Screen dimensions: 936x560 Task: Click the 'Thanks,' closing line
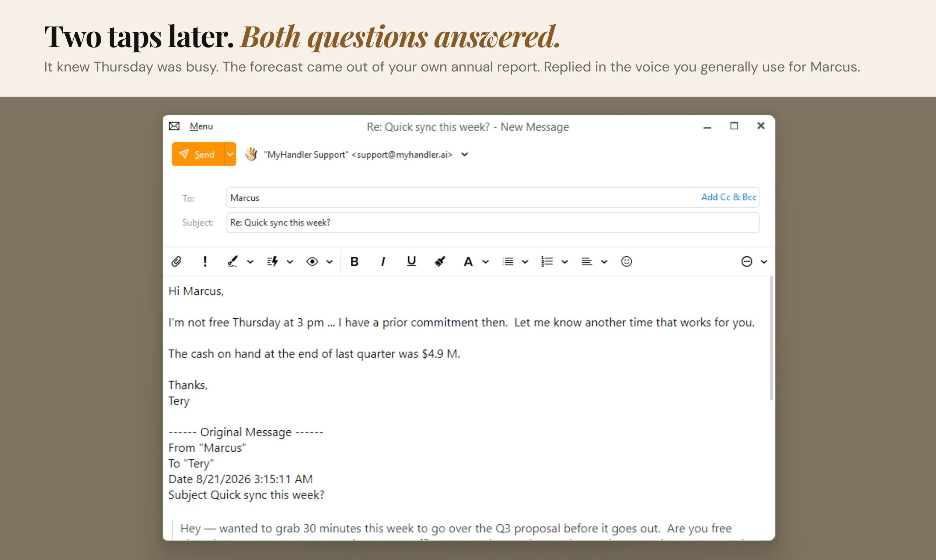(x=188, y=385)
